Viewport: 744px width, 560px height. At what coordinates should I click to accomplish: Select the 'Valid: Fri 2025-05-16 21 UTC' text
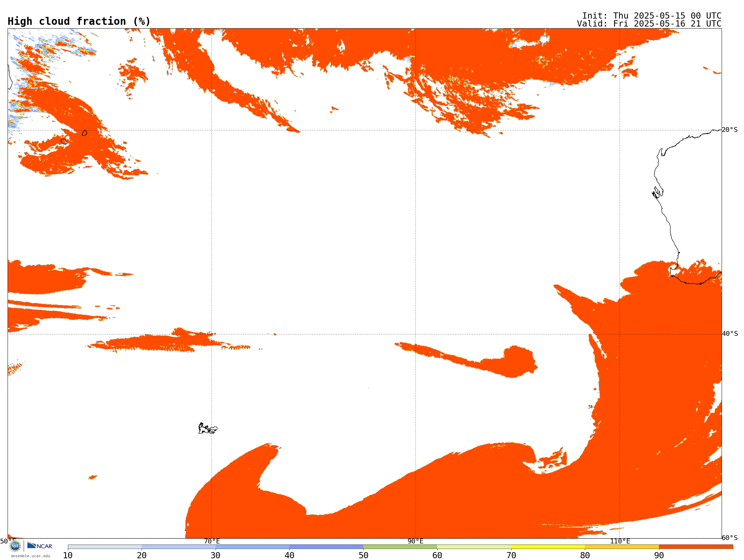click(x=649, y=24)
